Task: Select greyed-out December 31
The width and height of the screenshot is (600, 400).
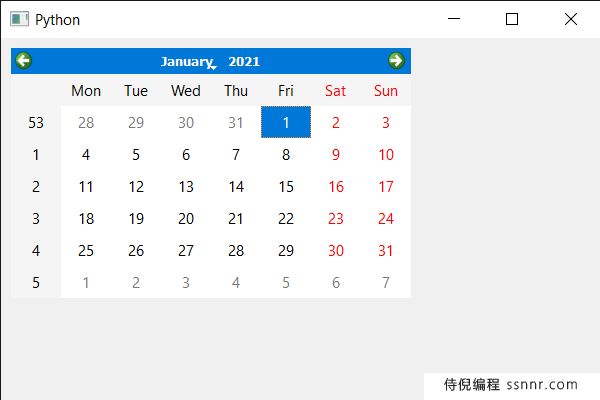Action: pos(236,122)
